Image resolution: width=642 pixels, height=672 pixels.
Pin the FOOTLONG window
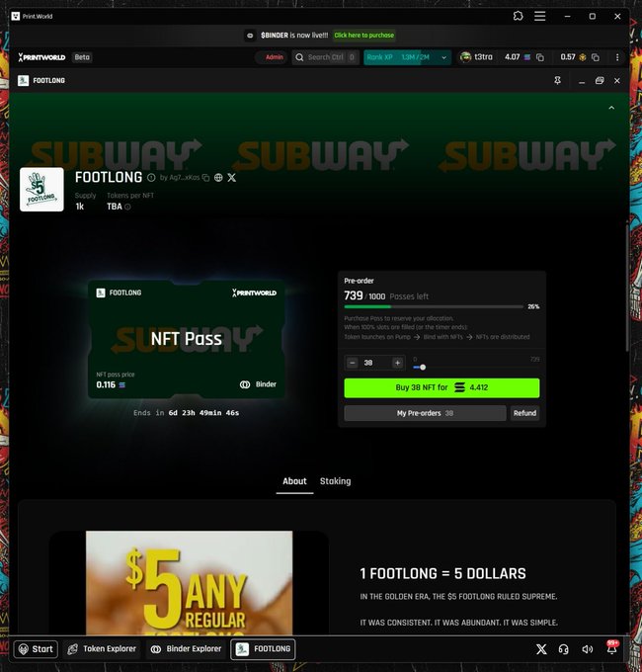[x=558, y=80]
